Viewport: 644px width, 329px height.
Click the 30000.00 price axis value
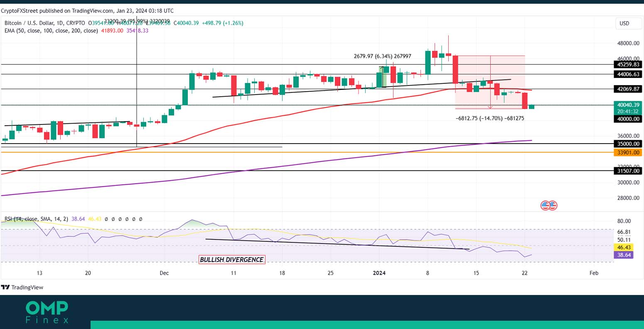pos(628,182)
